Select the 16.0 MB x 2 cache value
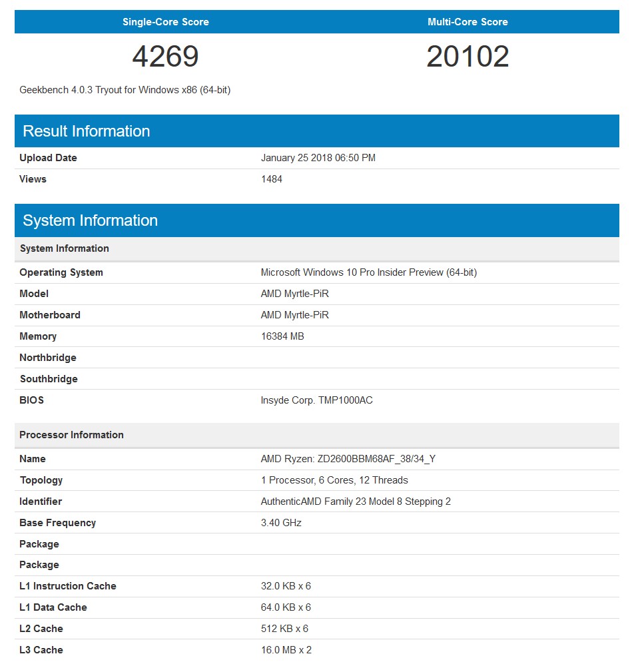The image size is (634, 672). (x=286, y=650)
